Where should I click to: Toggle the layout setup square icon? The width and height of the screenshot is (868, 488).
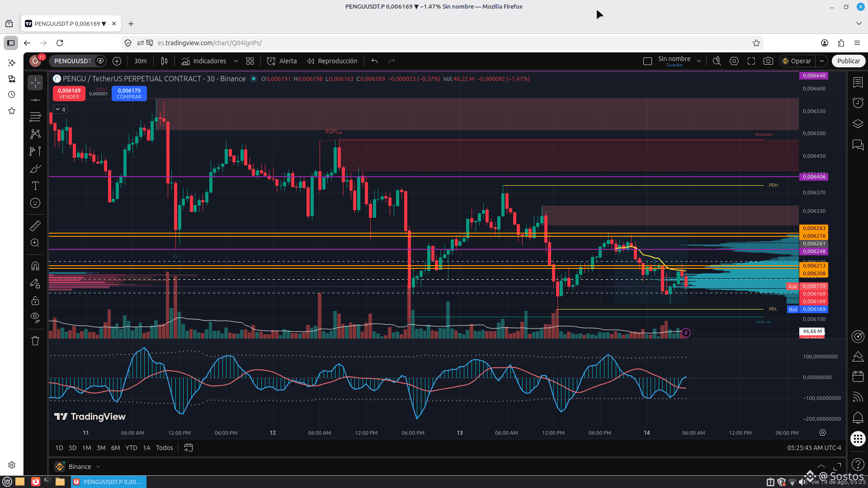647,61
